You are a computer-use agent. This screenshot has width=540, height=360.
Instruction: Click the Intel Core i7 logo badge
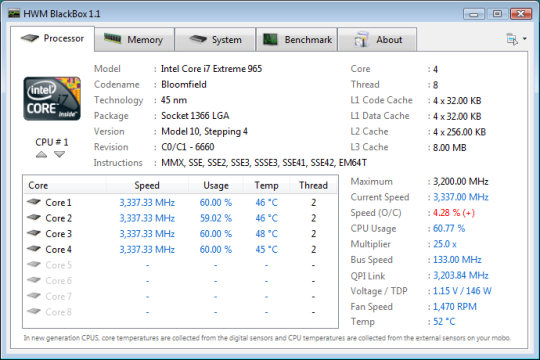point(52,99)
